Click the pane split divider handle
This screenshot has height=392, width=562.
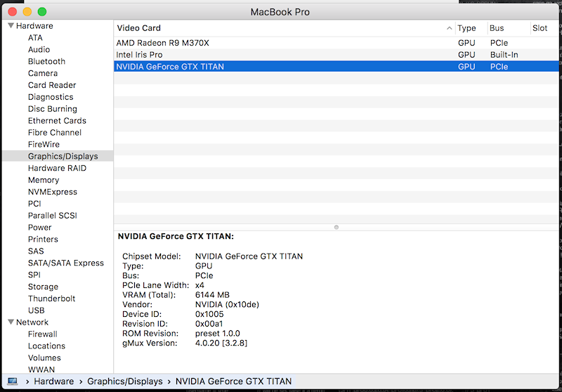(336, 227)
